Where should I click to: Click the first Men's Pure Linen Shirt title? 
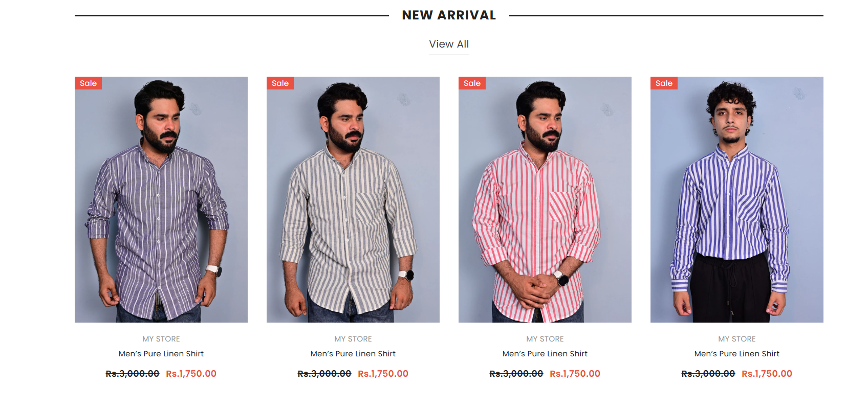click(161, 354)
